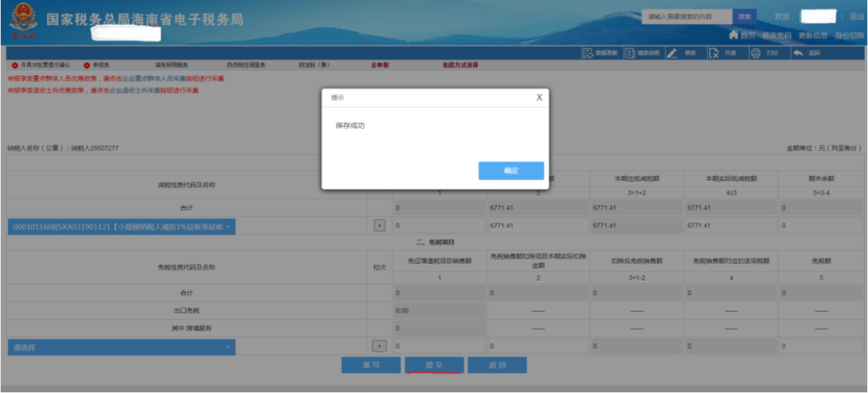Click the 作废 void document icon
This screenshot has width=868, height=393.
point(713,53)
